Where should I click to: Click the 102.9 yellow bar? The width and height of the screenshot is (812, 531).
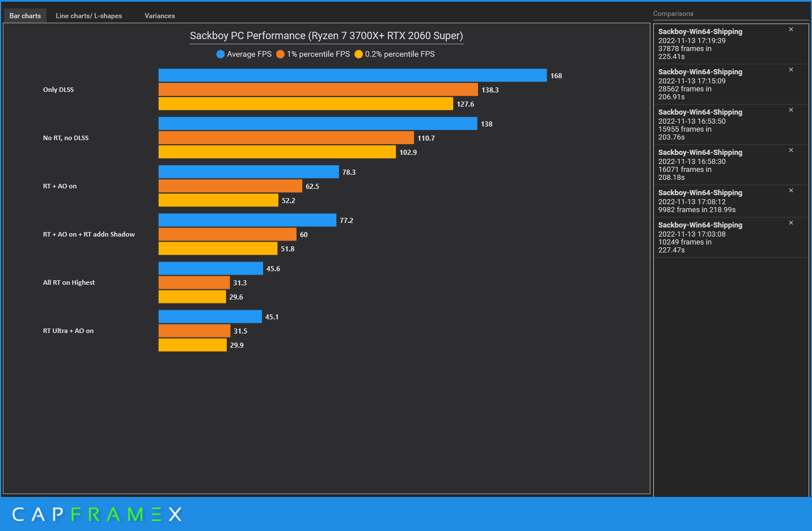point(277,152)
